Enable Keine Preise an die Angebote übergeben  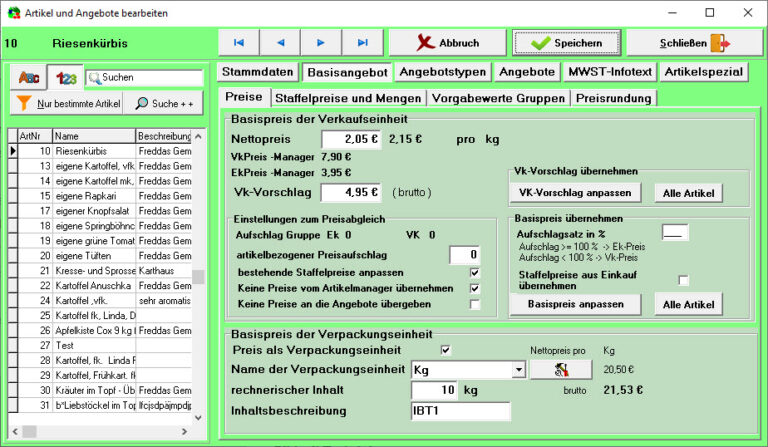click(x=474, y=304)
